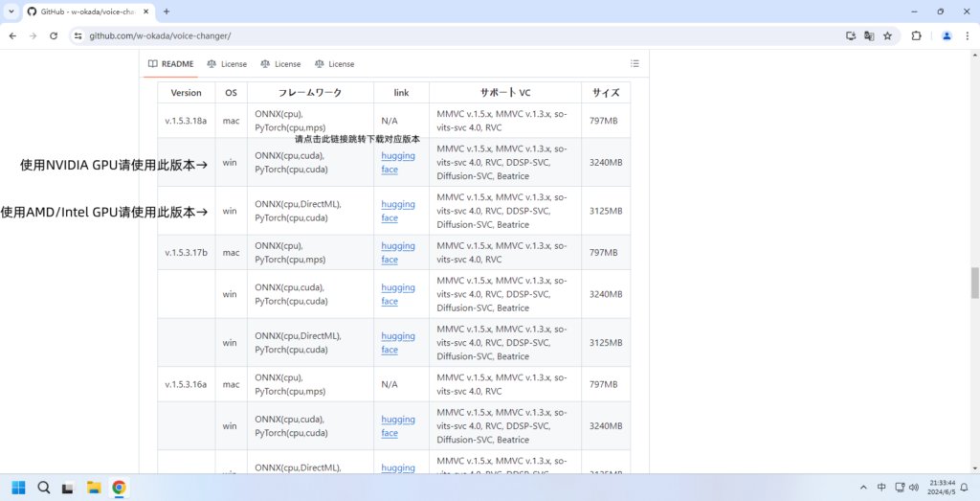Switch to the README tab
Screen dimensions: 980x501
(x=170, y=64)
